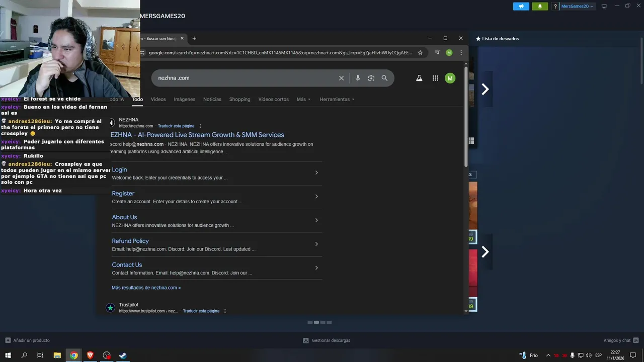Show hidden system tray icons
Image resolution: width=644 pixels, height=362 pixels.
pos(548,355)
